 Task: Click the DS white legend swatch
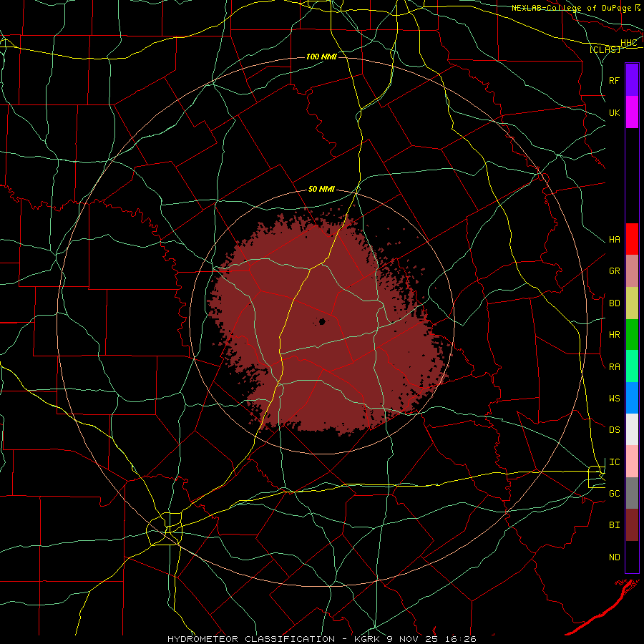632,429
